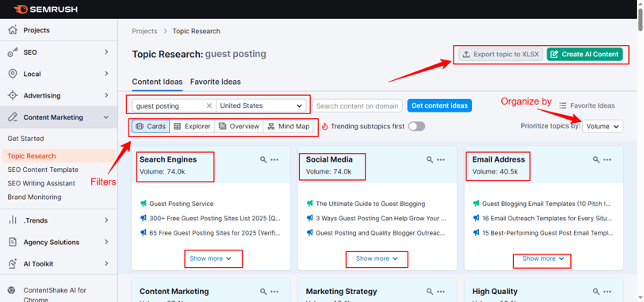This screenshot has height=302, width=644.
Task: Click Export topic to XLSX button
Action: (501, 54)
